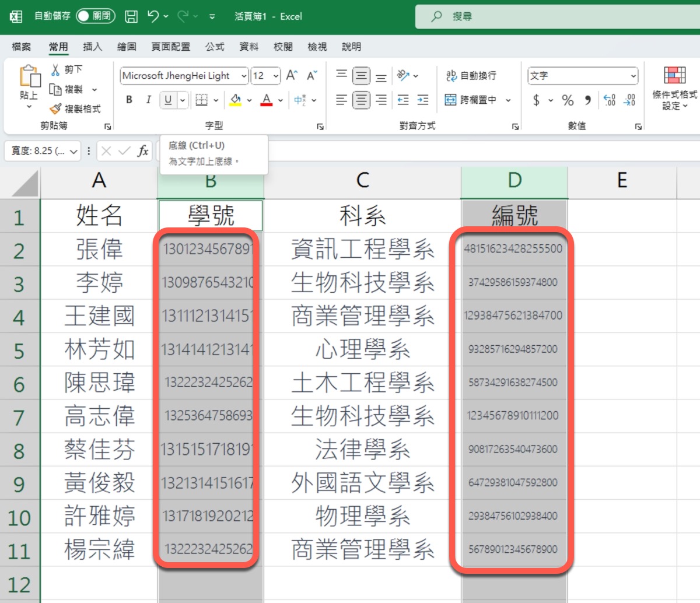Screen dimensions: 700x603
Task: Click 剪下 (Cut) scissors button
Action: (67, 69)
